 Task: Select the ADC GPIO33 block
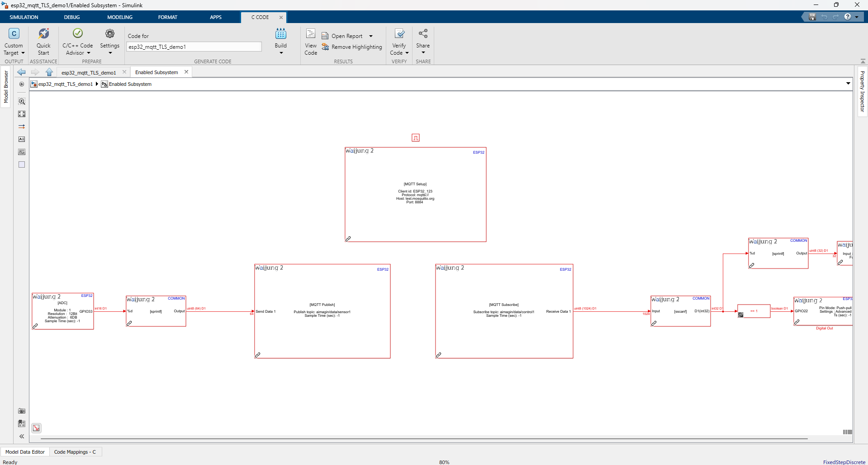63,311
